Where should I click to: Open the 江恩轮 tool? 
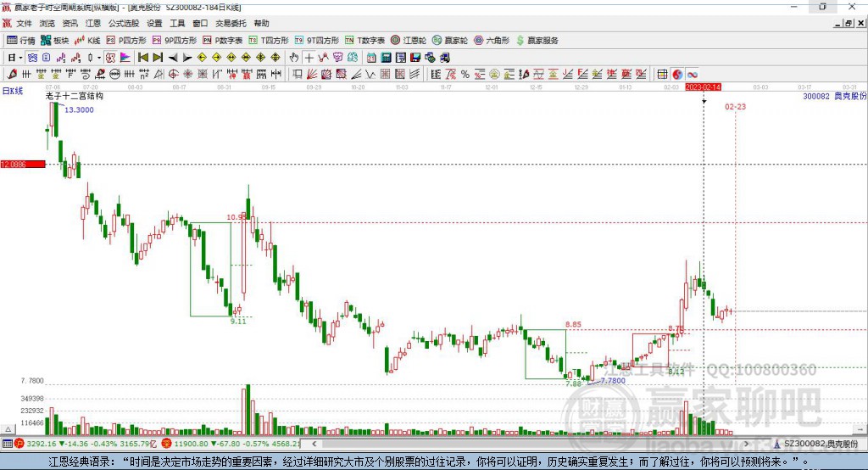(409, 41)
